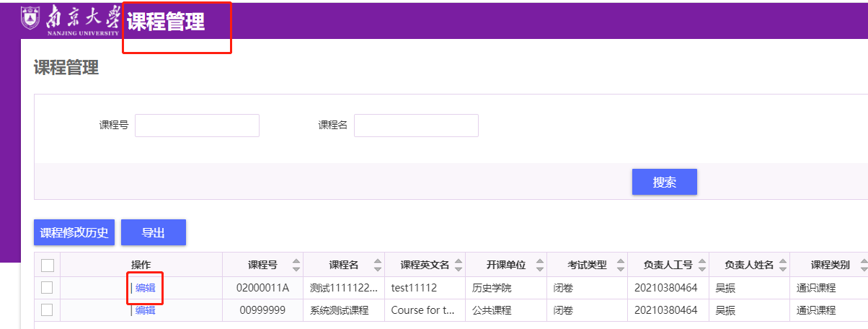
Task: Edit the 02000011A course via 编辑
Action: (x=145, y=288)
